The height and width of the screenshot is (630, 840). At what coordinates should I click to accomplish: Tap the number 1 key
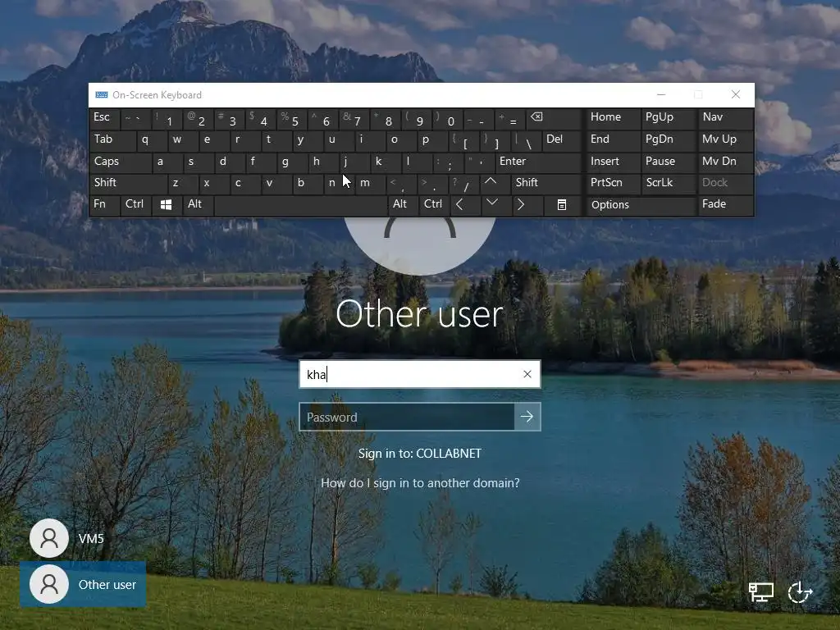[x=166, y=119]
